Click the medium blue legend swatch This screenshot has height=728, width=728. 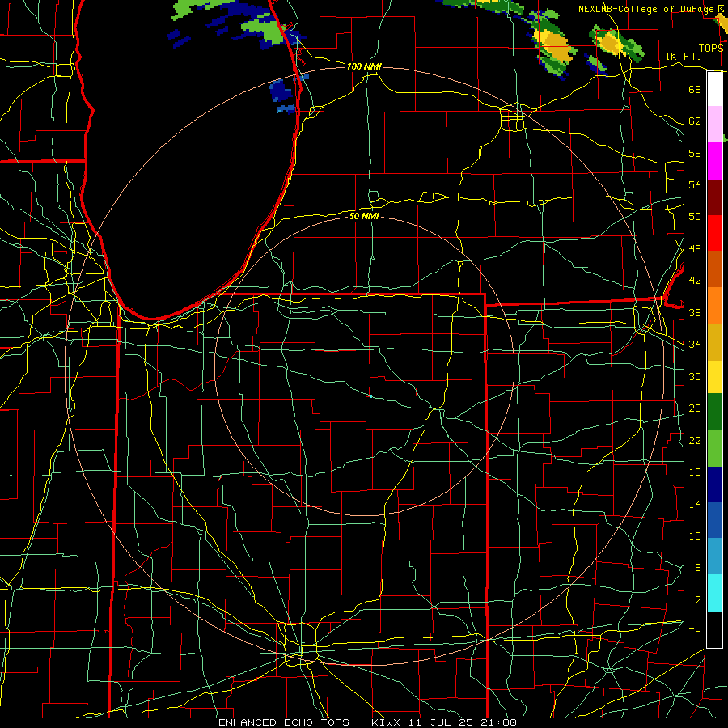point(714,520)
